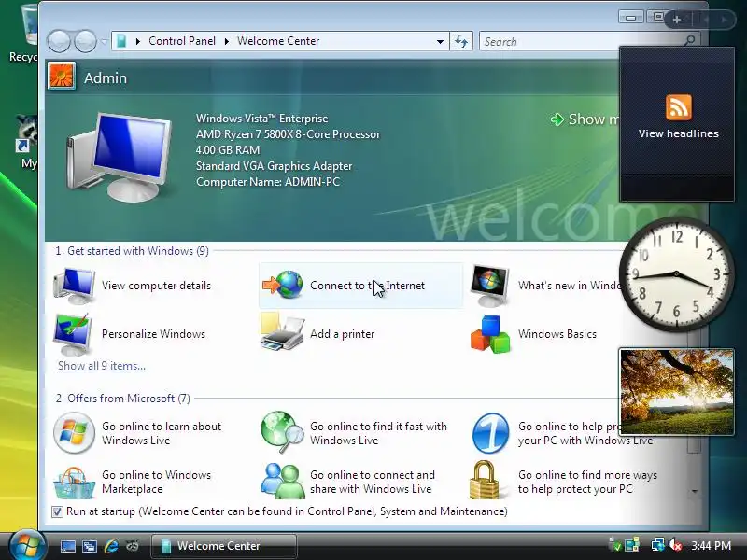The width and height of the screenshot is (747, 560).
Task: Click the Windows Marketplace basket icon
Action: (74, 483)
